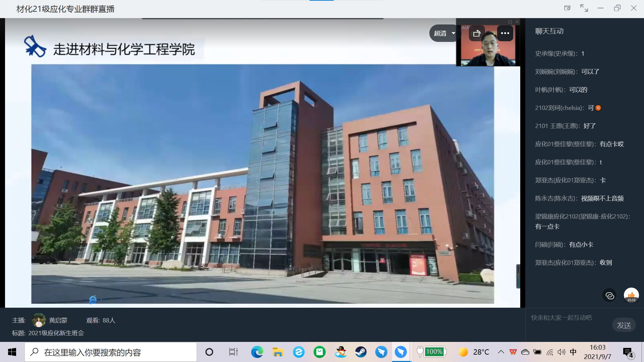Open the three-dot more options button
The image size is (644, 362).
pyautogui.click(x=505, y=33)
